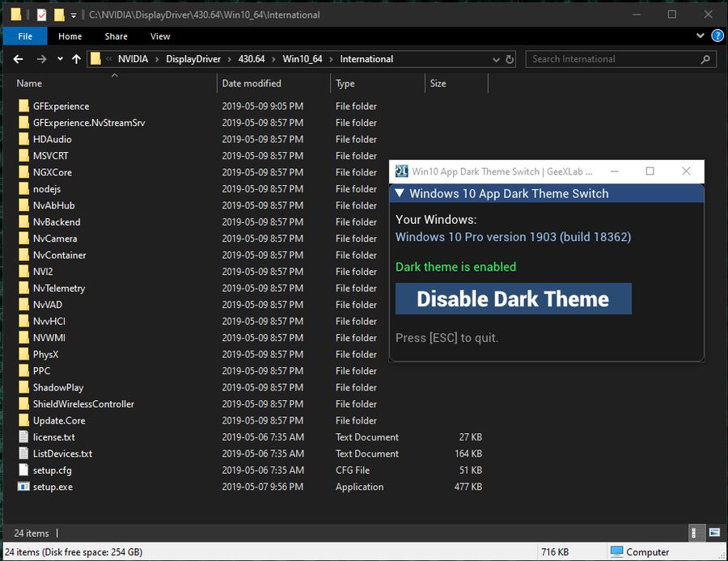Select the NGXCore folder icon
The height and width of the screenshot is (561, 728).
(x=23, y=173)
